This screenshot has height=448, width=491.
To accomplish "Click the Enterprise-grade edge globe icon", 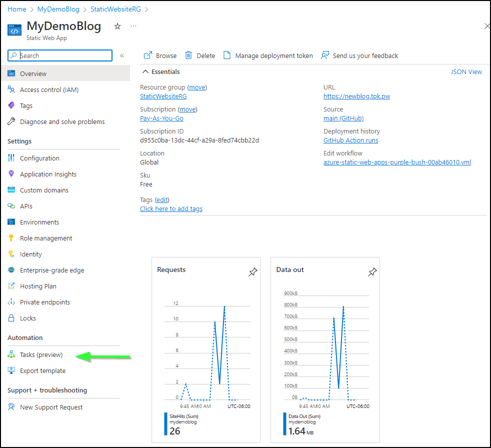I will 11,270.
